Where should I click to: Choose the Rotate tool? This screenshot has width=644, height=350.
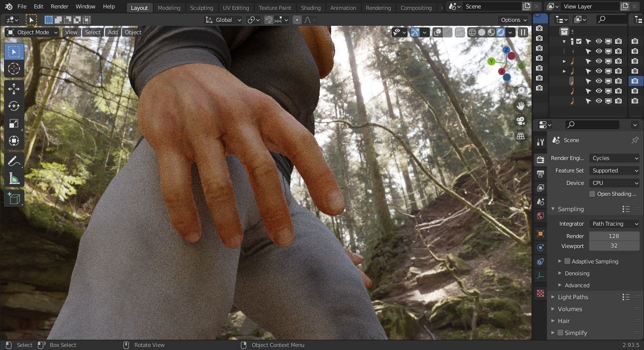14,106
